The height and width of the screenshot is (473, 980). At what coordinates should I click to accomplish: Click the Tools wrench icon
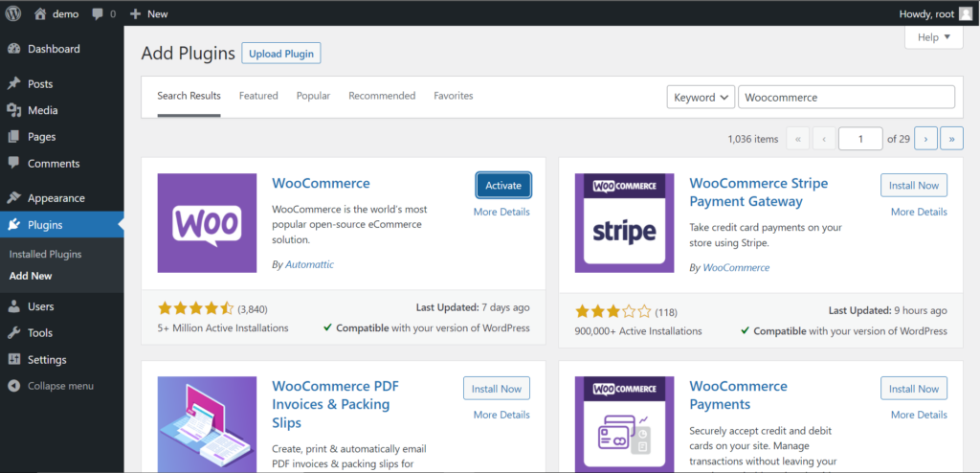[x=13, y=333]
